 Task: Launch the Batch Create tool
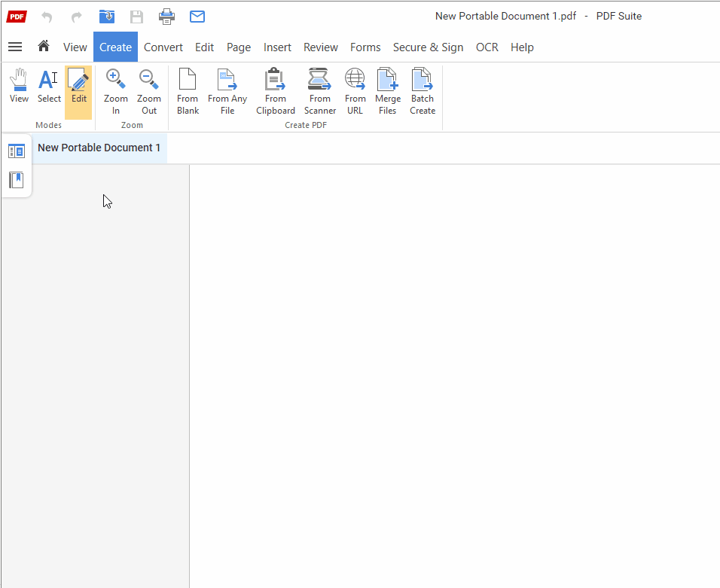(x=423, y=91)
